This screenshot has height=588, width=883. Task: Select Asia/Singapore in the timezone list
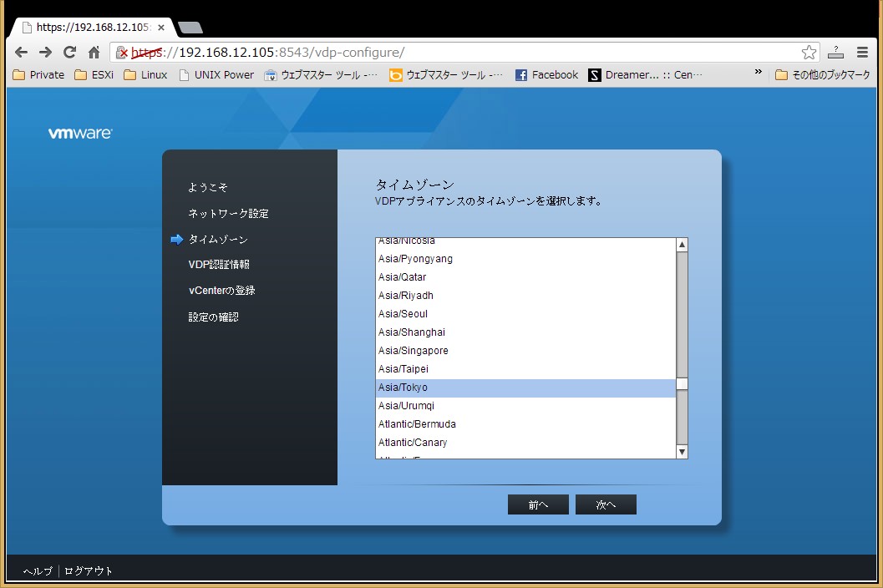coord(526,350)
